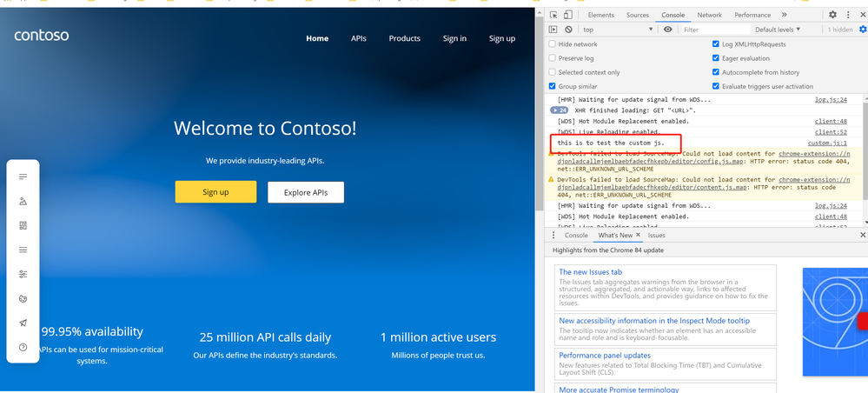Enable the Preserve log checkbox
The width and height of the screenshot is (868, 393).
click(x=552, y=58)
